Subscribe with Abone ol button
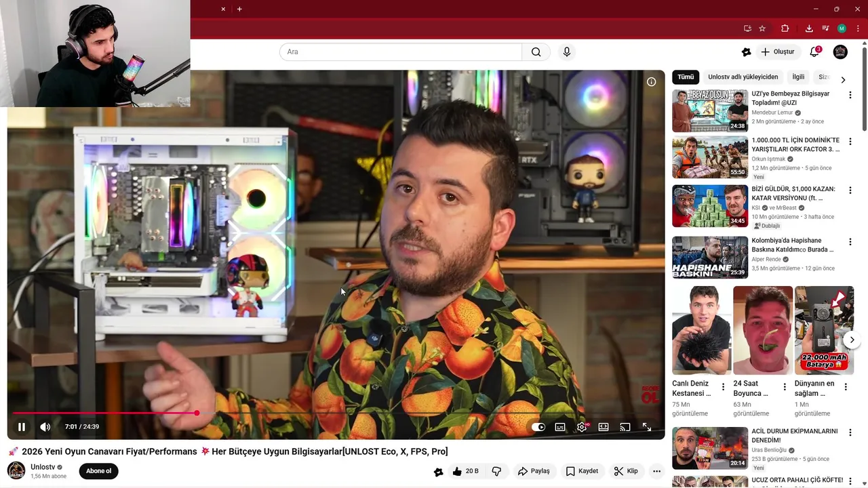This screenshot has width=868, height=488. click(x=99, y=471)
